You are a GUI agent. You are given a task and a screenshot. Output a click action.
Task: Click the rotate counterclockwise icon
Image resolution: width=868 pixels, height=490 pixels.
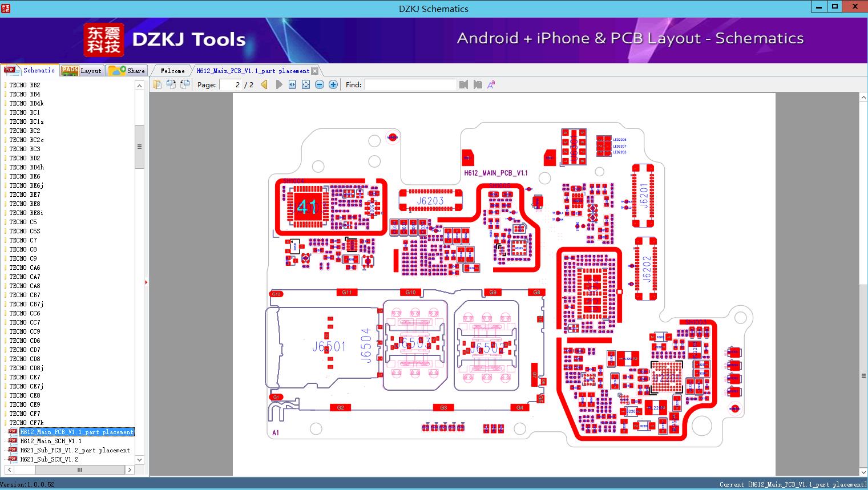[x=171, y=84]
